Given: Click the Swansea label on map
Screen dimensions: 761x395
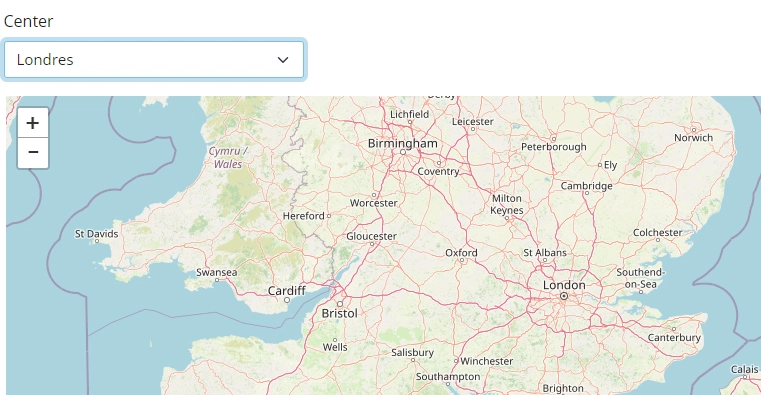Looking at the screenshot, I should coord(216,272).
